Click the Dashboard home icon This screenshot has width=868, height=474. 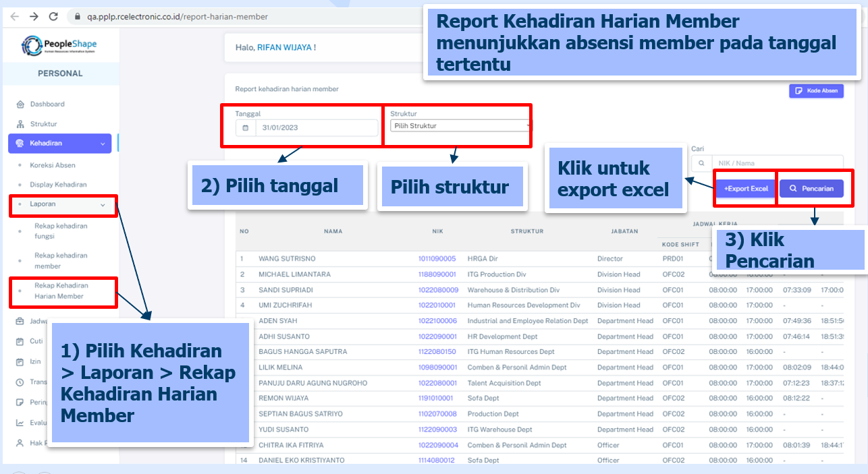(x=20, y=105)
